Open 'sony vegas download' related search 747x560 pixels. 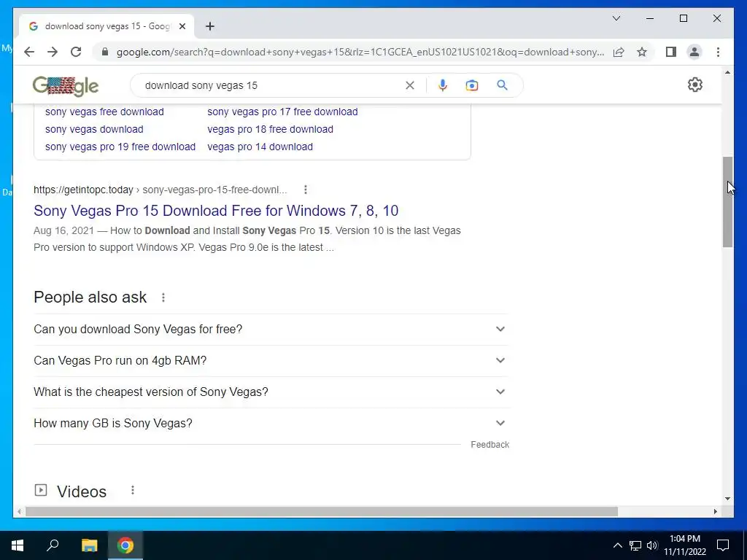click(94, 129)
